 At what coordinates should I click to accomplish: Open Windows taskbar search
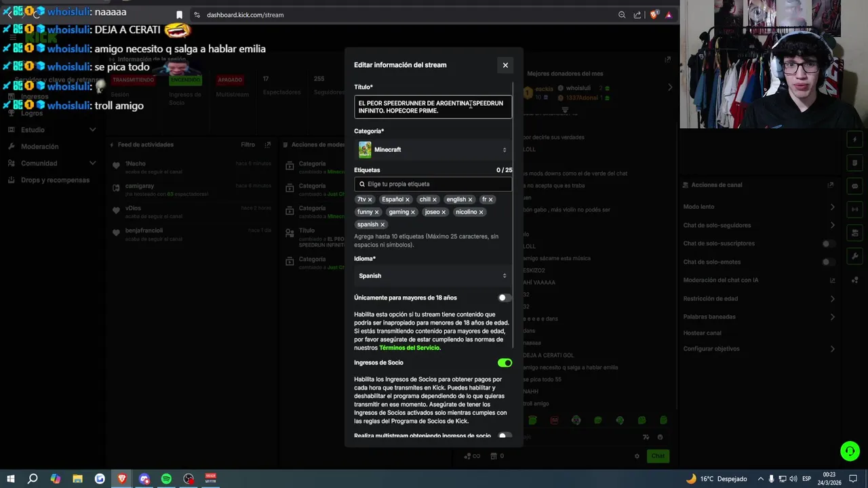[x=33, y=479]
